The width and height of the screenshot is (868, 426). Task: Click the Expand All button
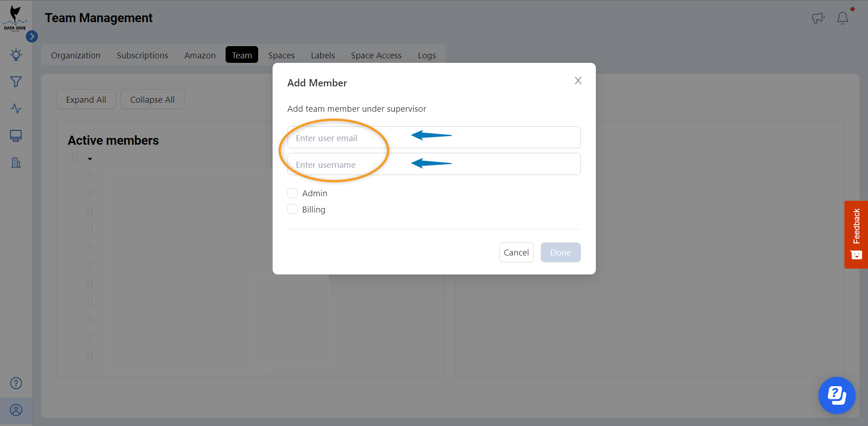86,99
